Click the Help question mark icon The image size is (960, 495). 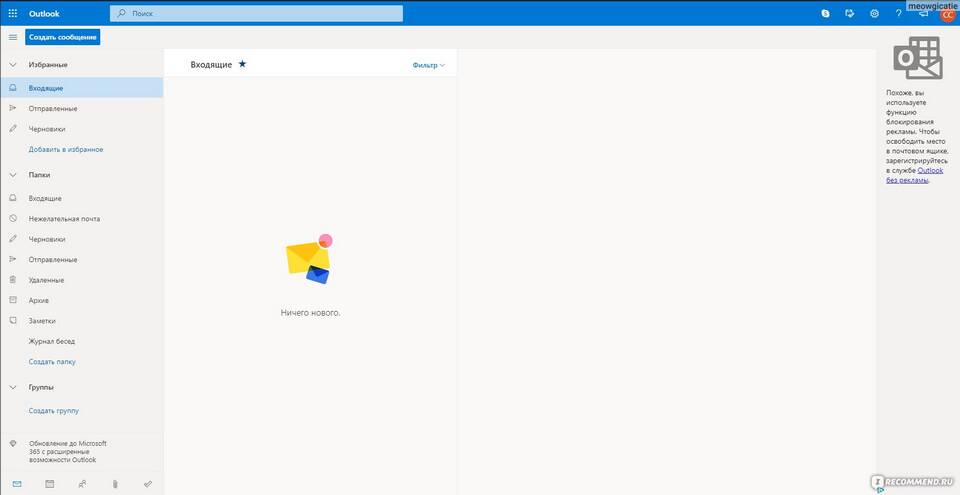[x=898, y=13]
